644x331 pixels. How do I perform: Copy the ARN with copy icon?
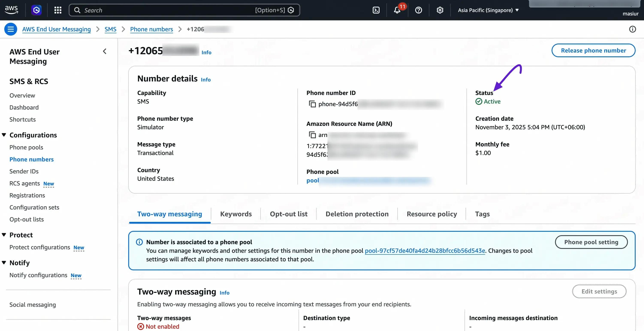click(x=312, y=135)
